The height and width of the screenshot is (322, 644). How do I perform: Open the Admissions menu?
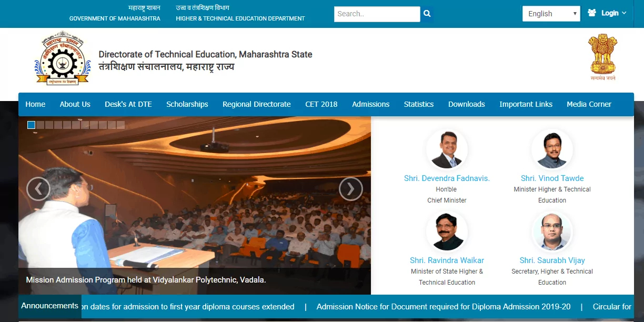370,104
